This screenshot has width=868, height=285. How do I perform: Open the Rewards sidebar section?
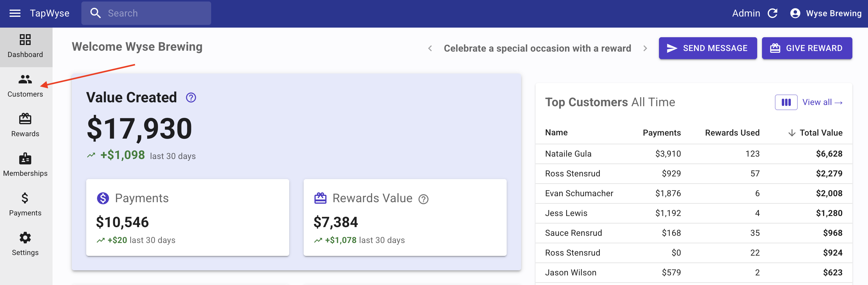point(25,125)
